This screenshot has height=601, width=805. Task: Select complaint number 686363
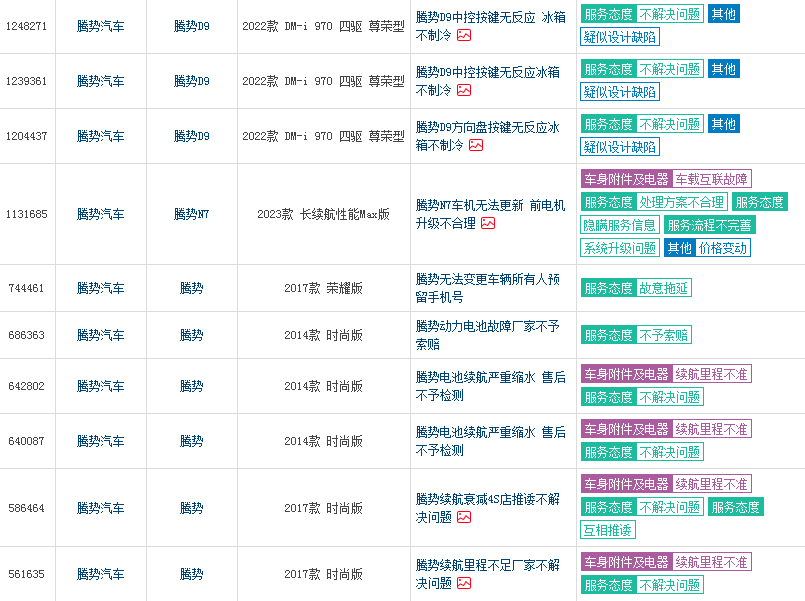tap(26, 335)
